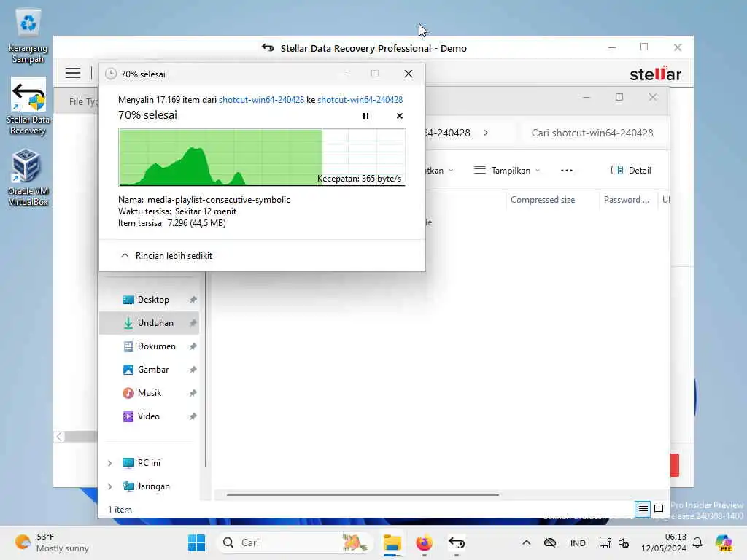Show hidden system tray icons
This screenshot has width=747, height=560.
click(526, 542)
